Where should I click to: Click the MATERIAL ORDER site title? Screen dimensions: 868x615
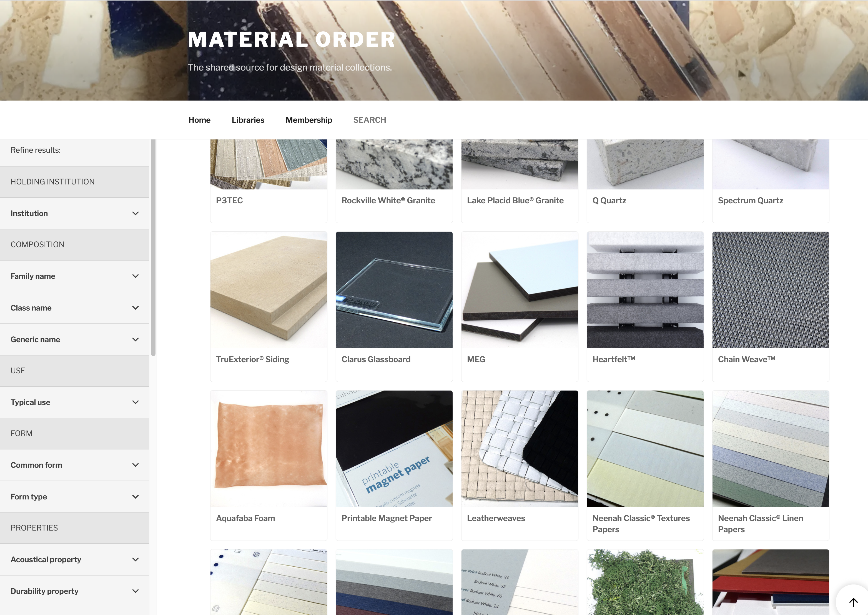[292, 39]
